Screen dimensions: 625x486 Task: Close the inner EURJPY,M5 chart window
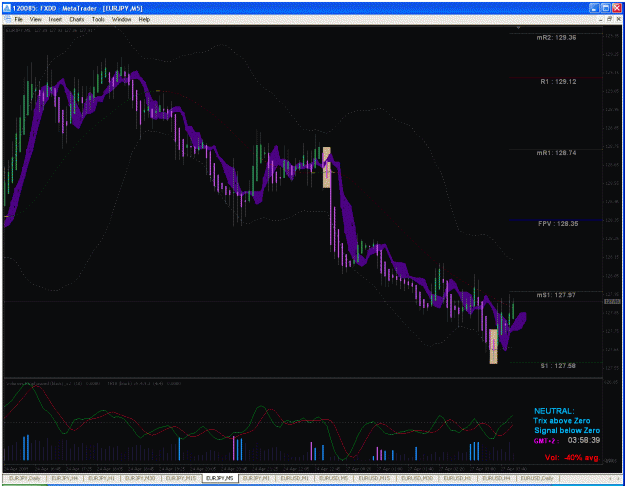618,19
